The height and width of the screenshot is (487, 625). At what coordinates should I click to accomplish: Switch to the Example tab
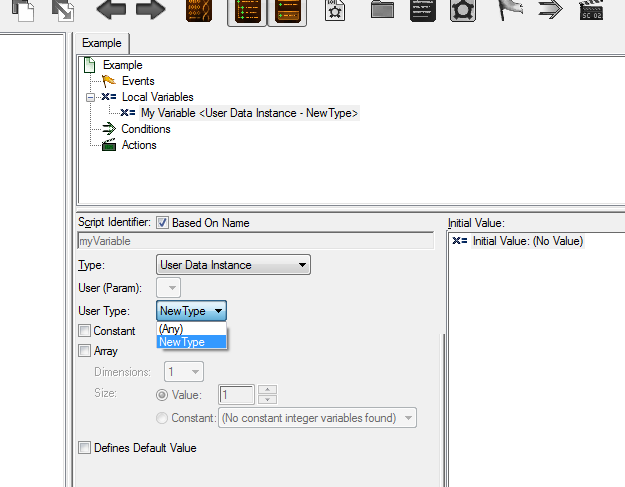tap(102, 43)
